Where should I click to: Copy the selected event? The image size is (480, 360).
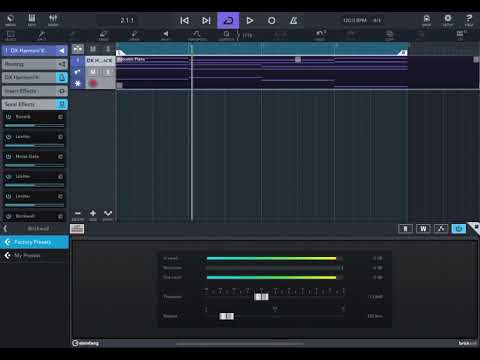389,35
